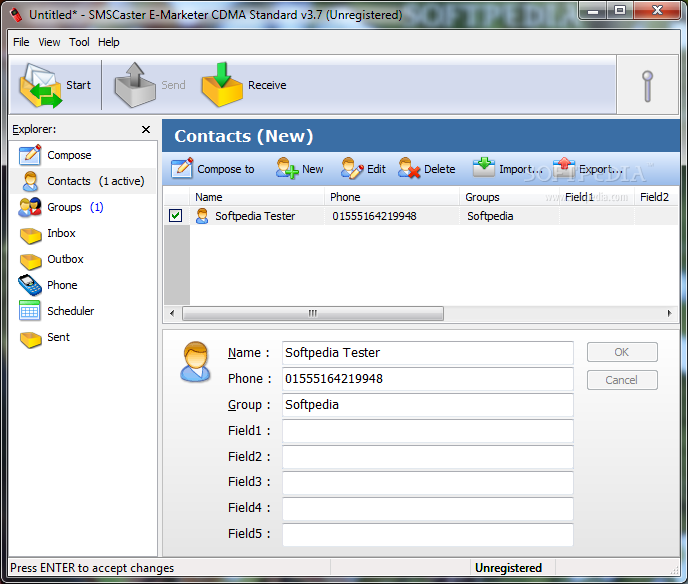Image resolution: width=688 pixels, height=584 pixels.
Task: Sort by the Name column header
Action: click(257, 197)
